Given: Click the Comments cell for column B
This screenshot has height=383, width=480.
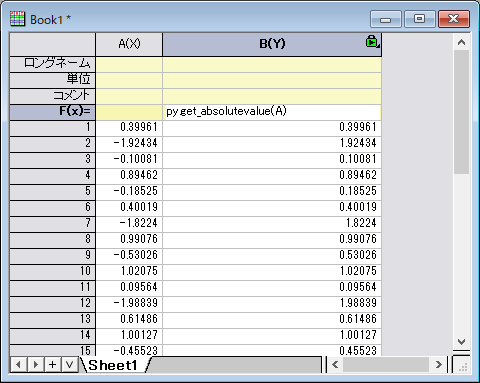Looking at the screenshot, I should tap(272, 96).
